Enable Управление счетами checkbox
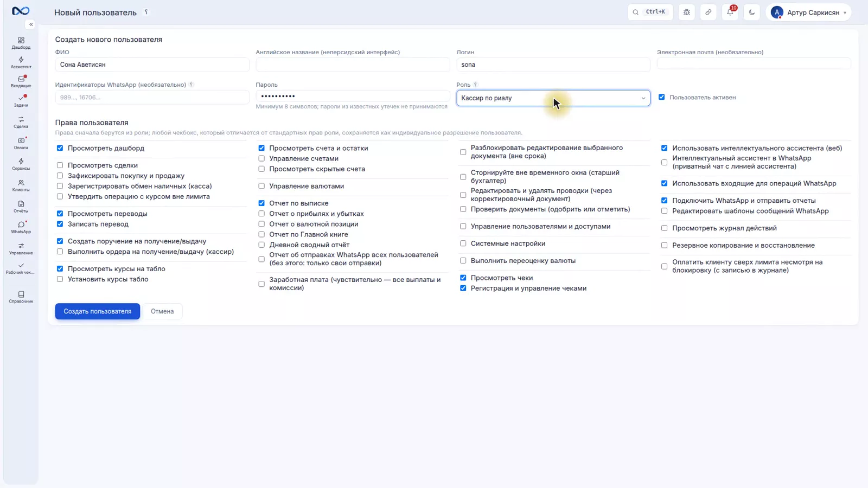Viewport: 868px width, 488px height. coord(261,158)
